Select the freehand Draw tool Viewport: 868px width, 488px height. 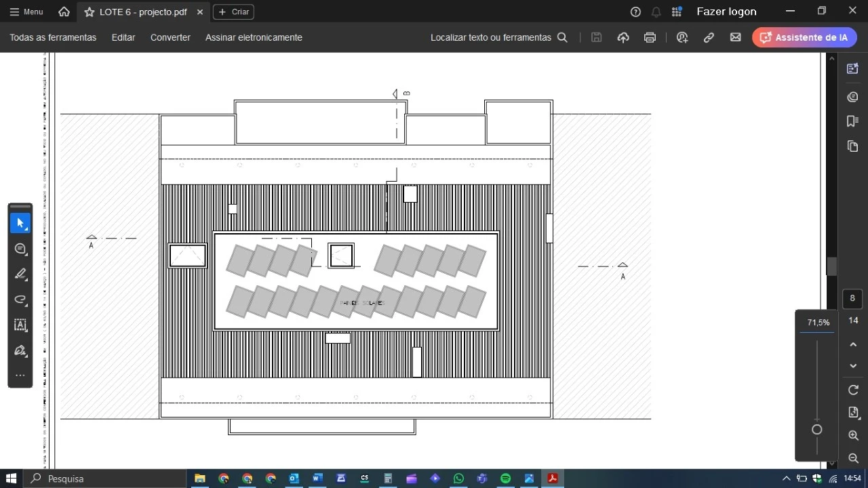[20, 300]
